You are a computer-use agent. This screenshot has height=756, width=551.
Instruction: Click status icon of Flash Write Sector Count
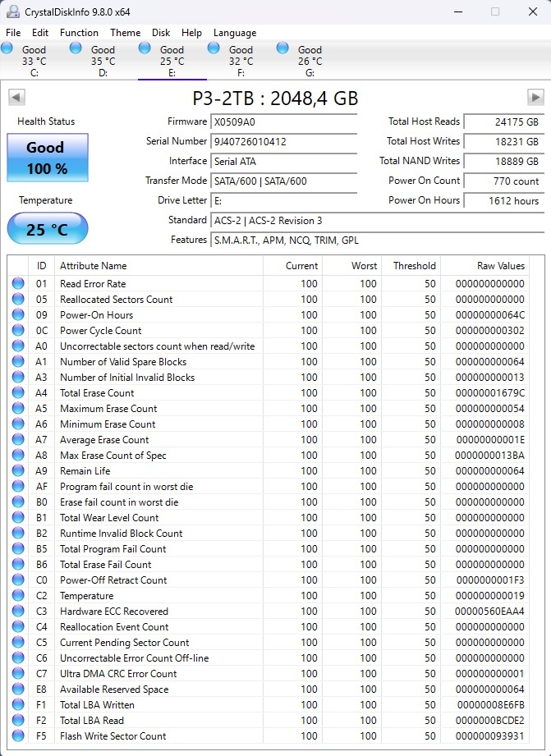click(x=18, y=735)
